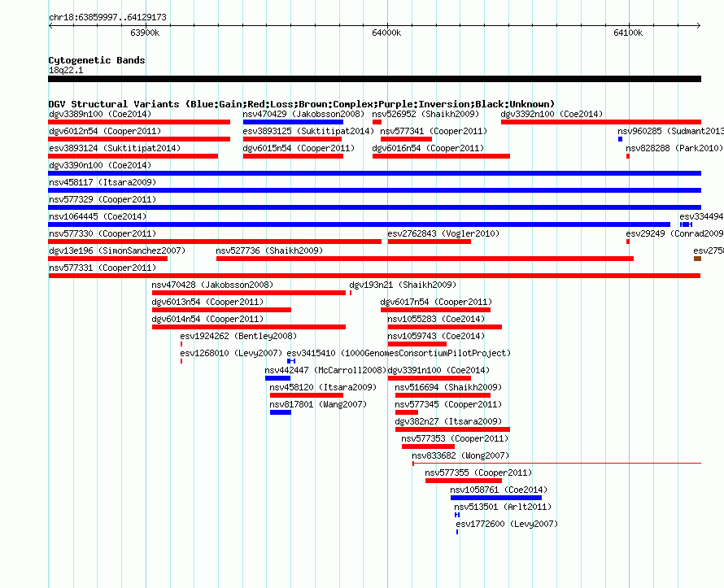Select the DGV Structural Variants track title
The height and width of the screenshot is (588, 724).
click(x=302, y=104)
